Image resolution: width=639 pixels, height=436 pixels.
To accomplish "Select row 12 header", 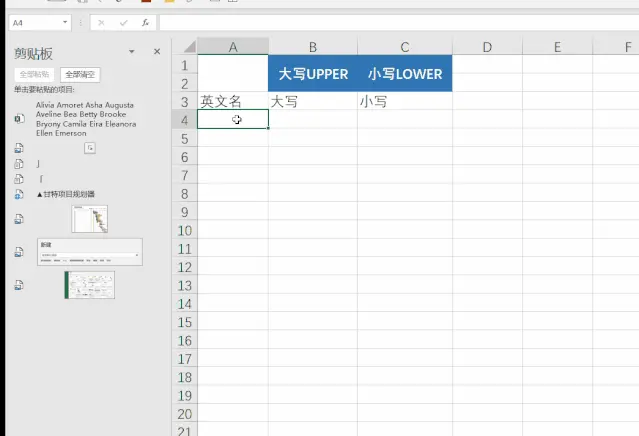I will (x=185, y=267).
